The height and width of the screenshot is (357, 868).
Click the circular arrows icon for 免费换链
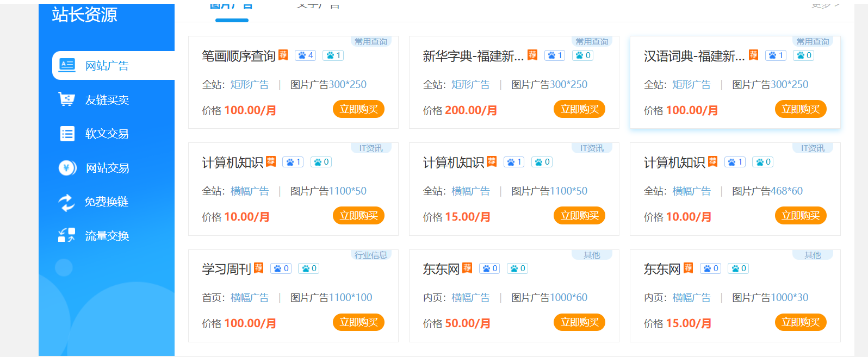67,202
